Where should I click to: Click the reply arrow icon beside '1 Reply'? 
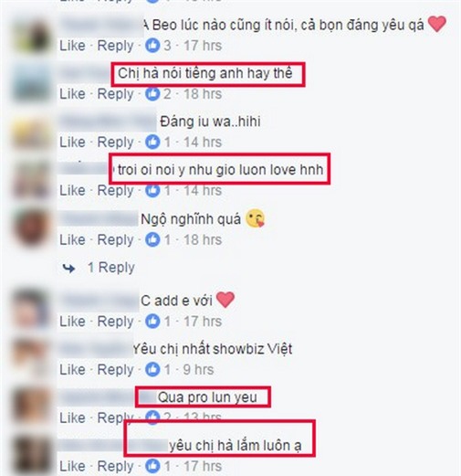coord(68,269)
